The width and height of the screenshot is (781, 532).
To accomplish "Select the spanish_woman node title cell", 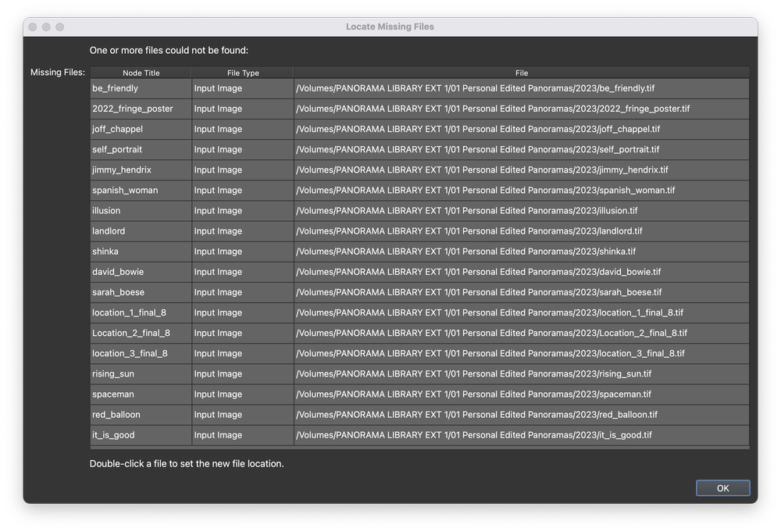I will (141, 191).
